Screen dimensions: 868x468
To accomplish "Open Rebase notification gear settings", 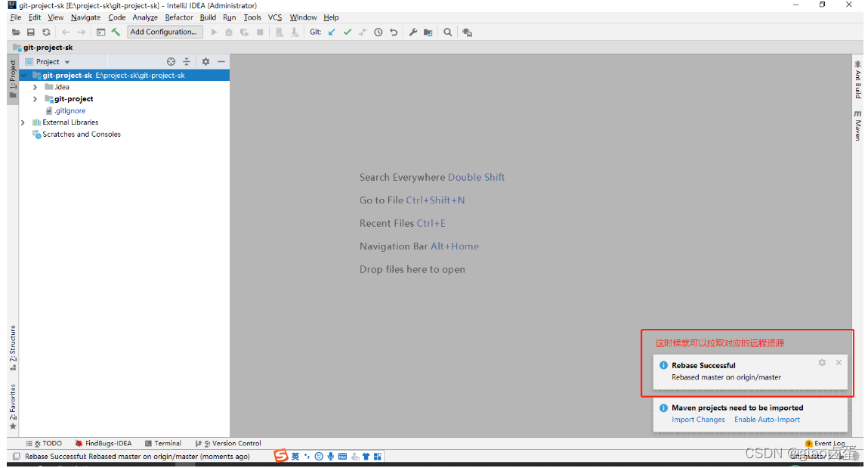I will tap(822, 362).
